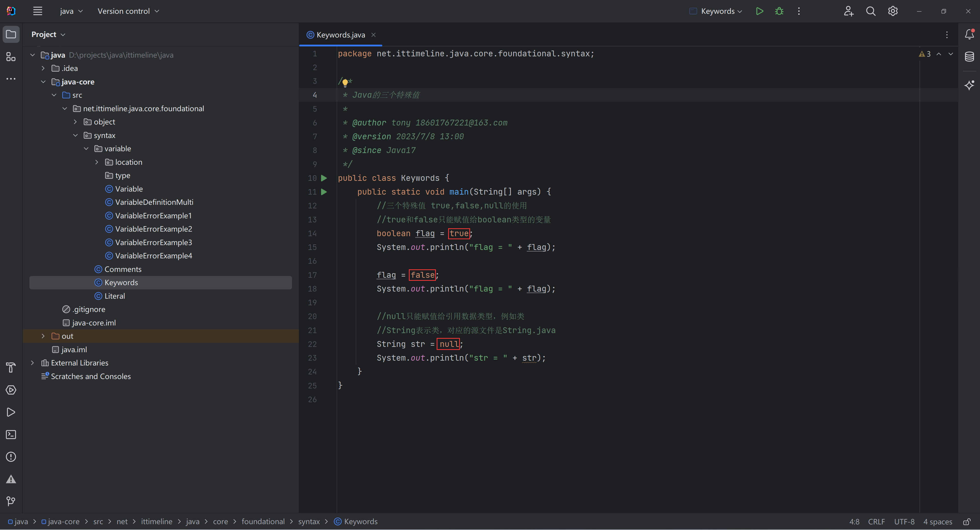Click run gutter icon on main method line
Screen dimensions: 980x530
pos(324,192)
